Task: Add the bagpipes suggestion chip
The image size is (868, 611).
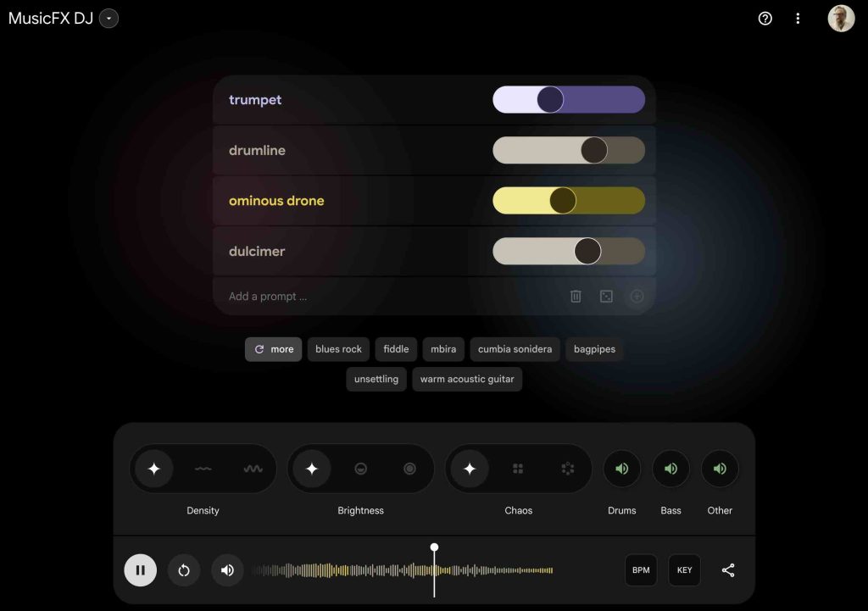Action: [x=594, y=349]
